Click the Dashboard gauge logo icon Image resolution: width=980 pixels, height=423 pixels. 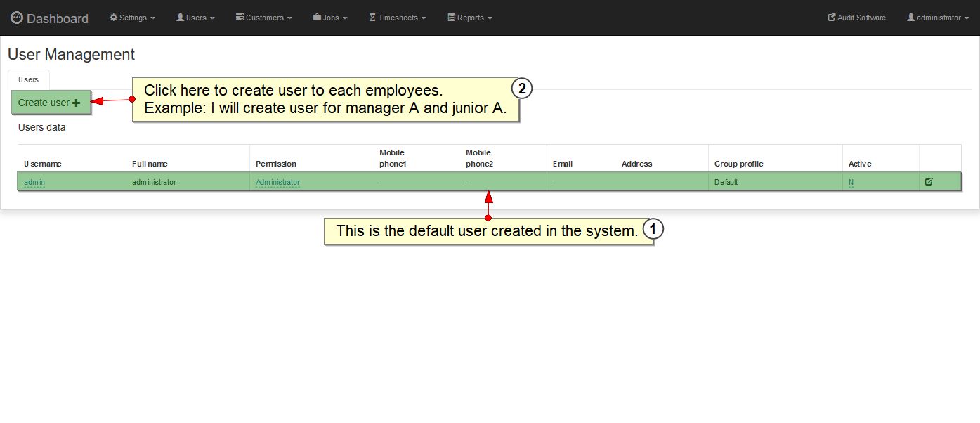17,18
